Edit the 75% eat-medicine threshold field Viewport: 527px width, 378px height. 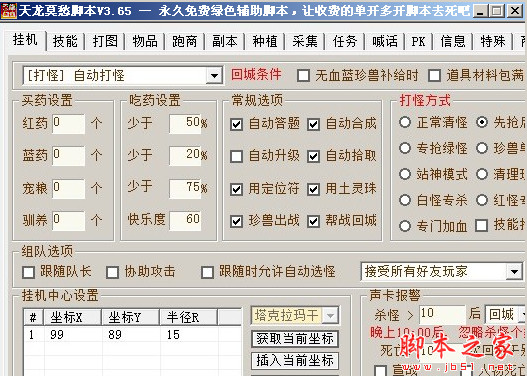point(185,188)
